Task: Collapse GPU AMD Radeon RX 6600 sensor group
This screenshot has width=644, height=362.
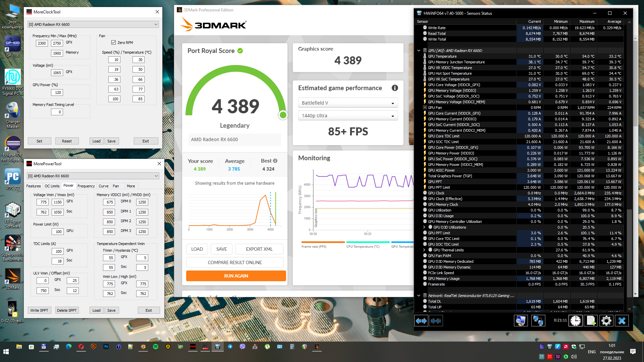Action: coord(419,51)
